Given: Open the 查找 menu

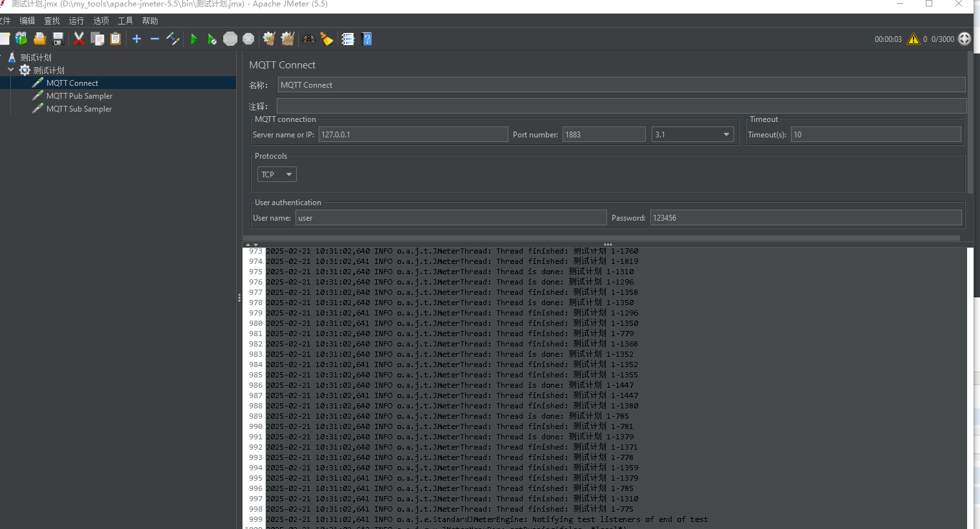Looking at the screenshot, I should click(x=52, y=21).
